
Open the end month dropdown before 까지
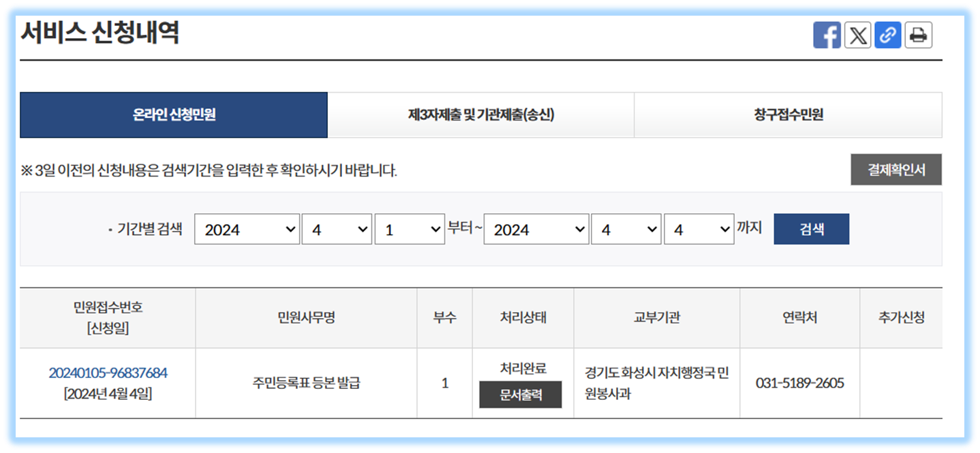coord(626,229)
